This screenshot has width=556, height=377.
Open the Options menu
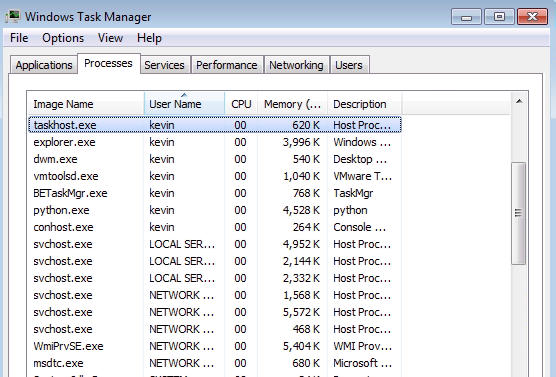(x=63, y=38)
